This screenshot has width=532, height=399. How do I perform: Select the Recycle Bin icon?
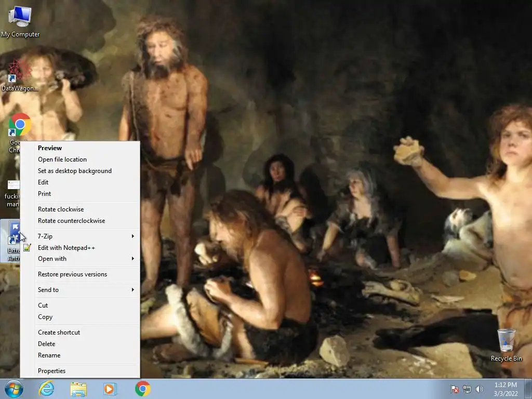[506, 345]
